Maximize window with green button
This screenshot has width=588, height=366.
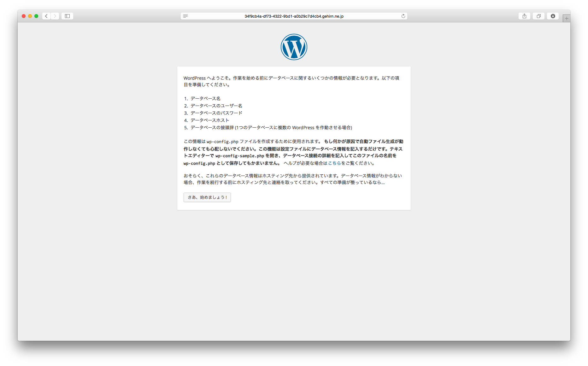(36, 16)
